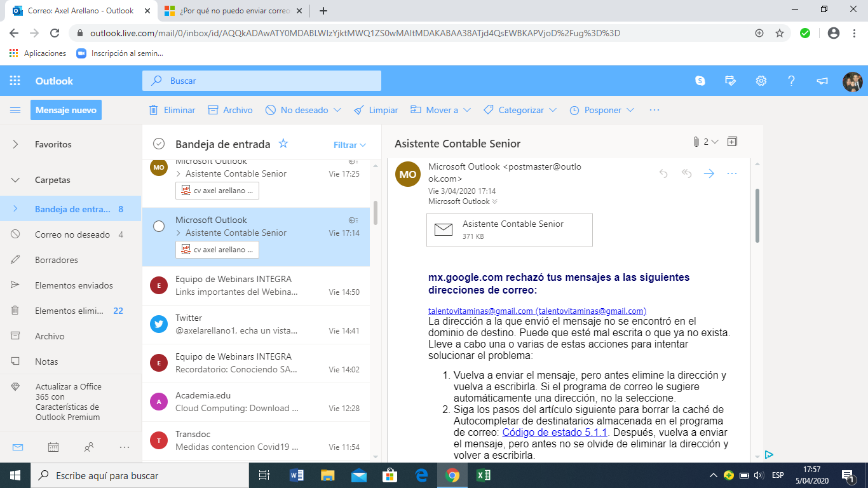This screenshot has height=488, width=868.
Task: Reply all to the message
Action: click(686, 173)
